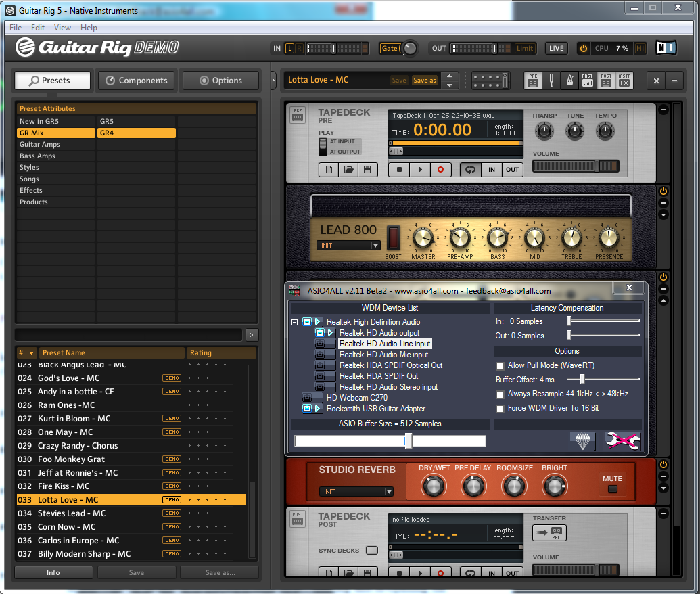Click transfer to PRE deck button
This screenshot has width=700, height=594.
click(x=550, y=532)
